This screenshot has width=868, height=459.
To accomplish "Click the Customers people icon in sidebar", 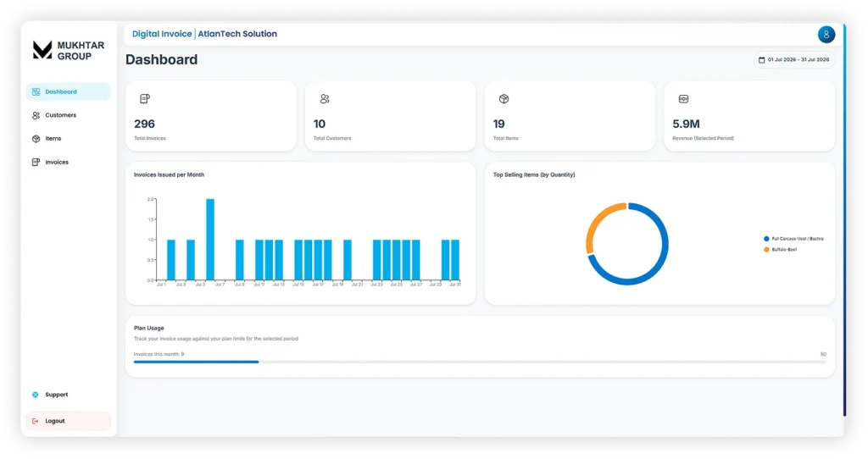I will (x=36, y=115).
